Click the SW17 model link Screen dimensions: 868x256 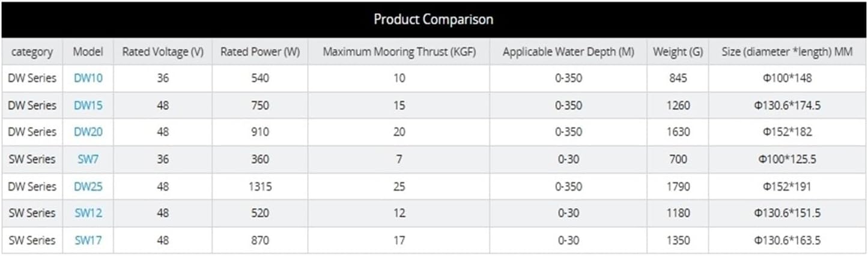[x=88, y=240]
